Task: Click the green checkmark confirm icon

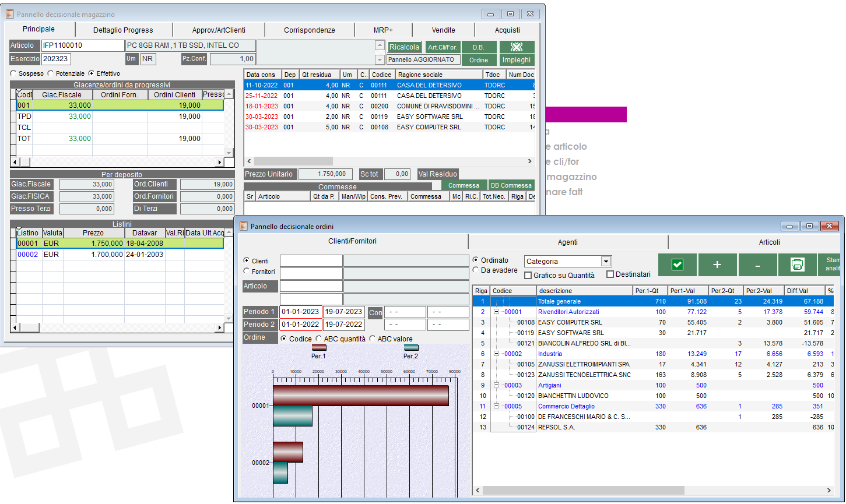Action: coord(677,265)
